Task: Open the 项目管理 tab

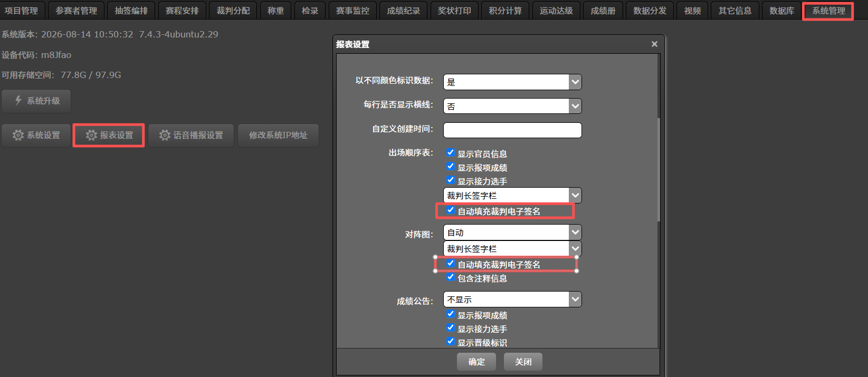Action: [x=22, y=11]
